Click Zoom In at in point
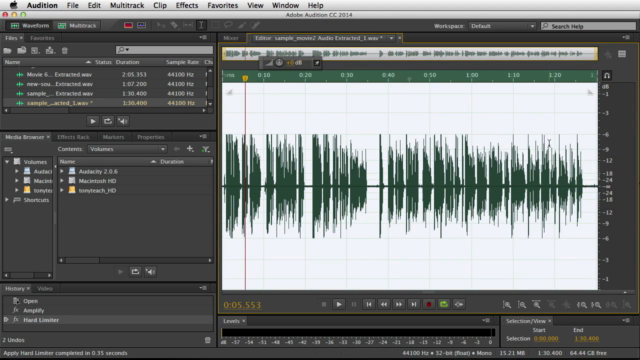The height and width of the screenshot is (360, 640). point(582,305)
